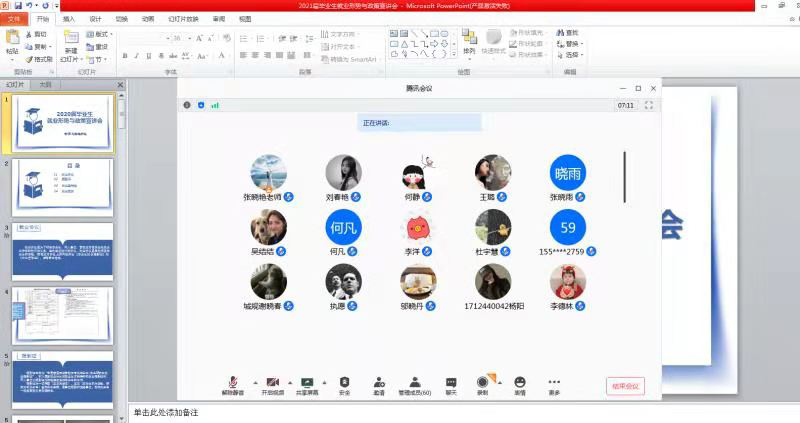The height and width of the screenshot is (423, 800).
Task: Unmute microphone in Tencent Meeting toolbar
Action: tap(233, 386)
